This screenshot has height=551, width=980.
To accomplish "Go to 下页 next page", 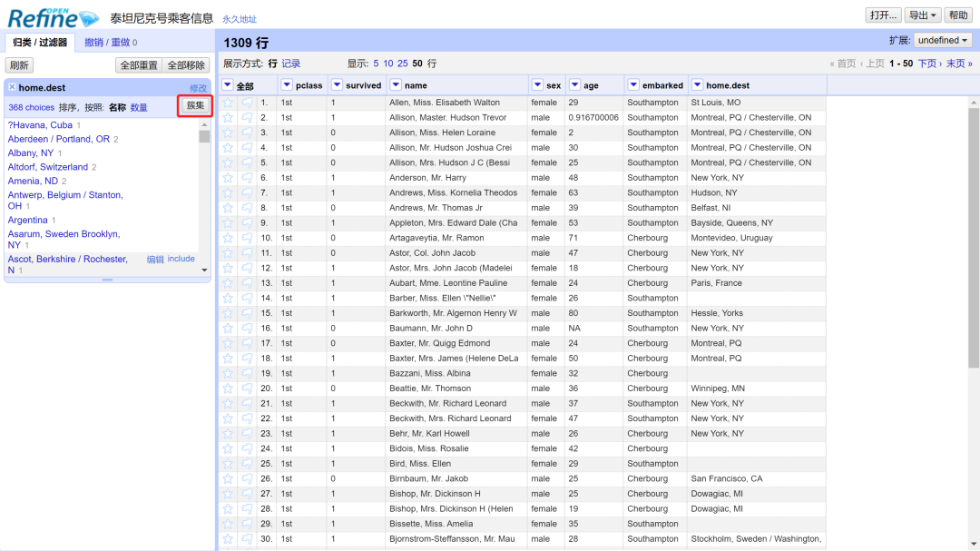I will pyautogui.click(x=929, y=64).
